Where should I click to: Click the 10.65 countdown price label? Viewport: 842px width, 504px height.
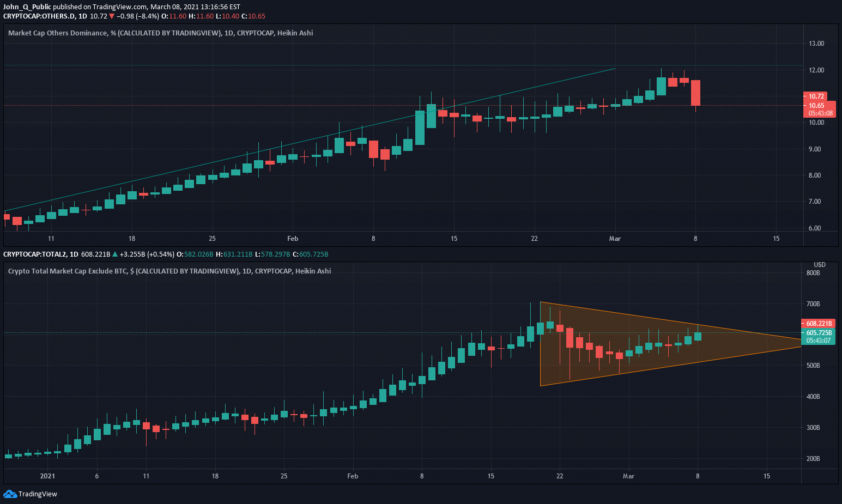click(x=820, y=109)
